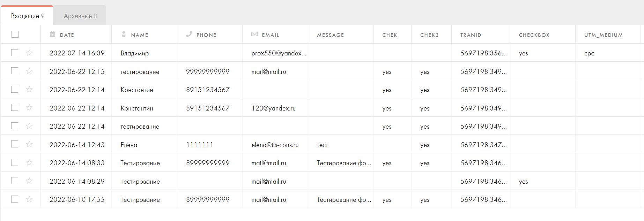644x221 pixels.
Task: Click the phone icon in the Phone header
Action: [189, 34]
